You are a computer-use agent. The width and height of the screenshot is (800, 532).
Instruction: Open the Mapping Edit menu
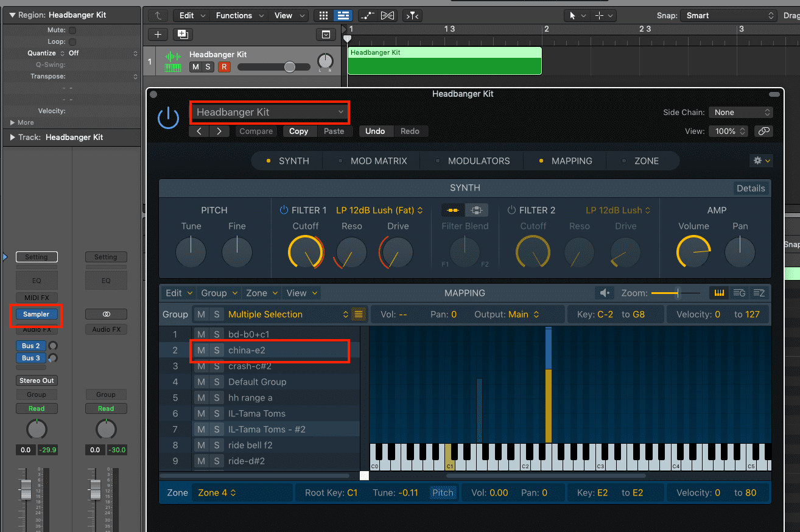coord(180,293)
